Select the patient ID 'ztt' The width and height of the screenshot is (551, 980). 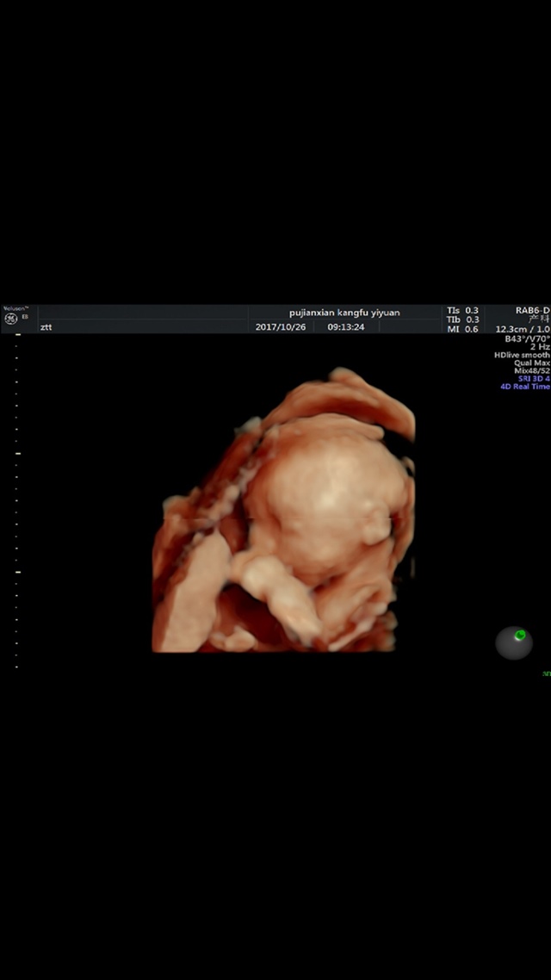click(x=46, y=327)
